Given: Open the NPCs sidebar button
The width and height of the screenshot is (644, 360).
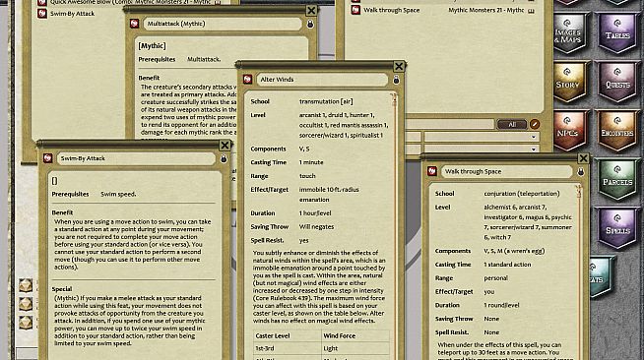Looking at the screenshot, I should coord(569,130).
